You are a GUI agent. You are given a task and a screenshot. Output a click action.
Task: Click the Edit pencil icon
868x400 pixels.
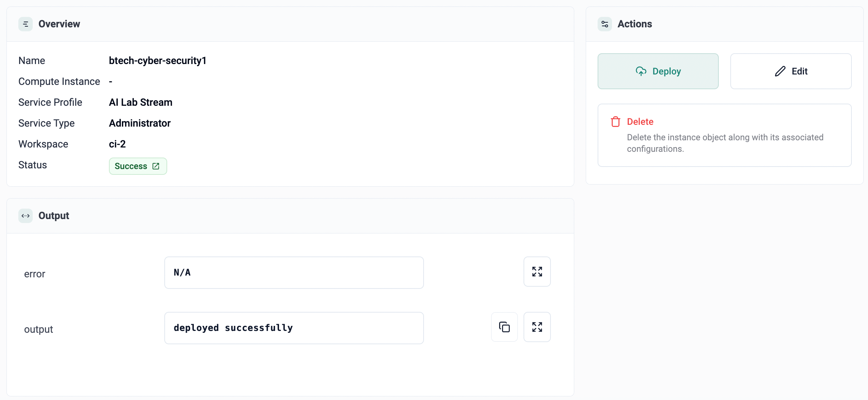pyautogui.click(x=780, y=71)
